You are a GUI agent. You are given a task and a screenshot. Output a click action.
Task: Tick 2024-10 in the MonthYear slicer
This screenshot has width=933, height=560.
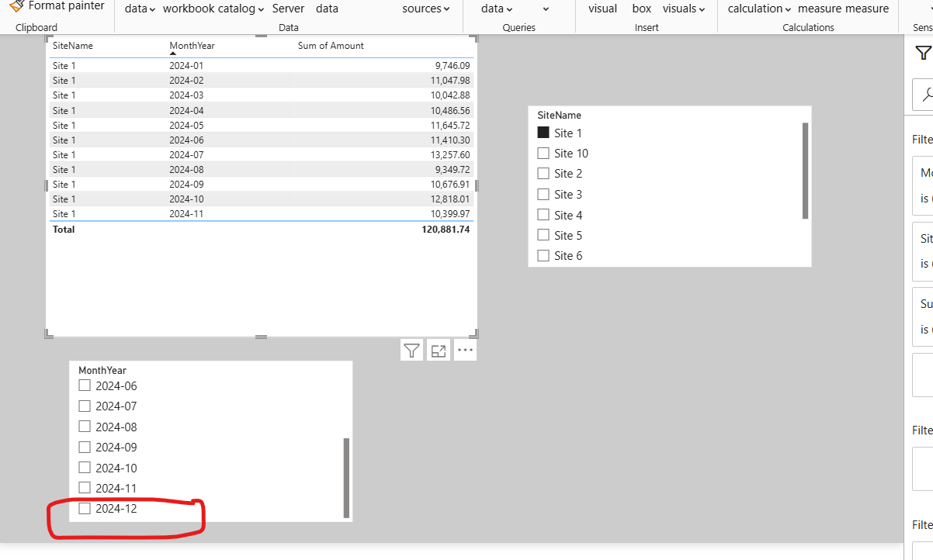click(85, 468)
